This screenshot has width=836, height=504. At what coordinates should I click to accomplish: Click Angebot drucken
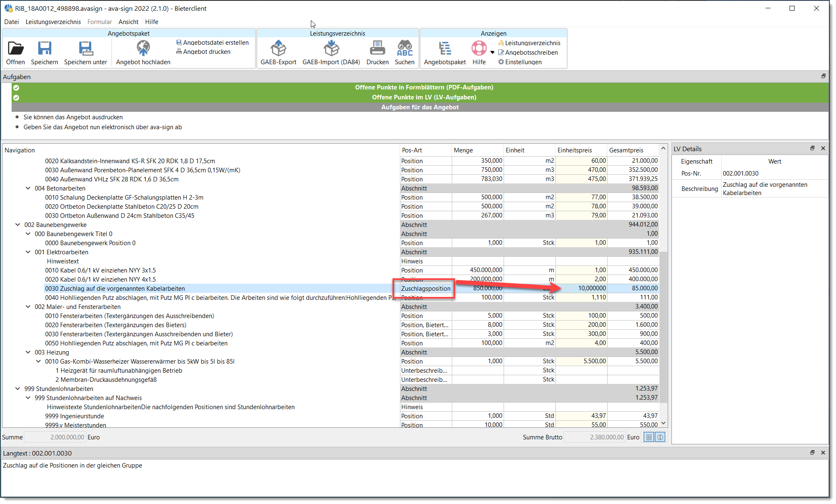(x=203, y=52)
